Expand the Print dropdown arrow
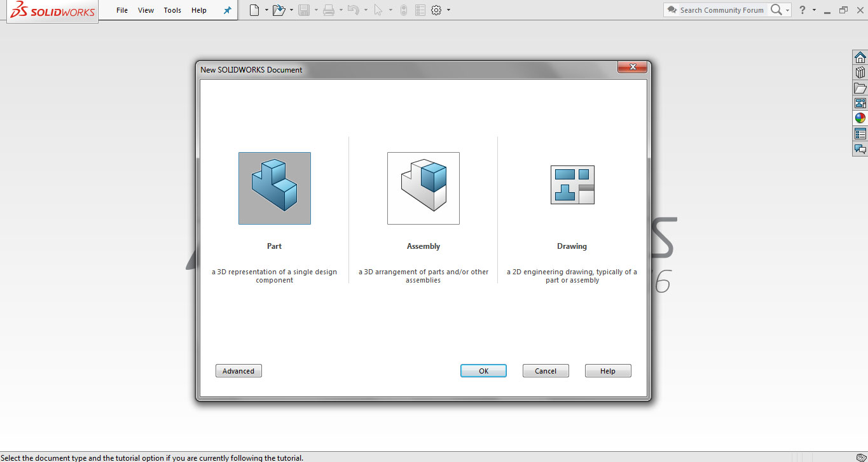This screenshot has width=868, height=462. [341, 10]
